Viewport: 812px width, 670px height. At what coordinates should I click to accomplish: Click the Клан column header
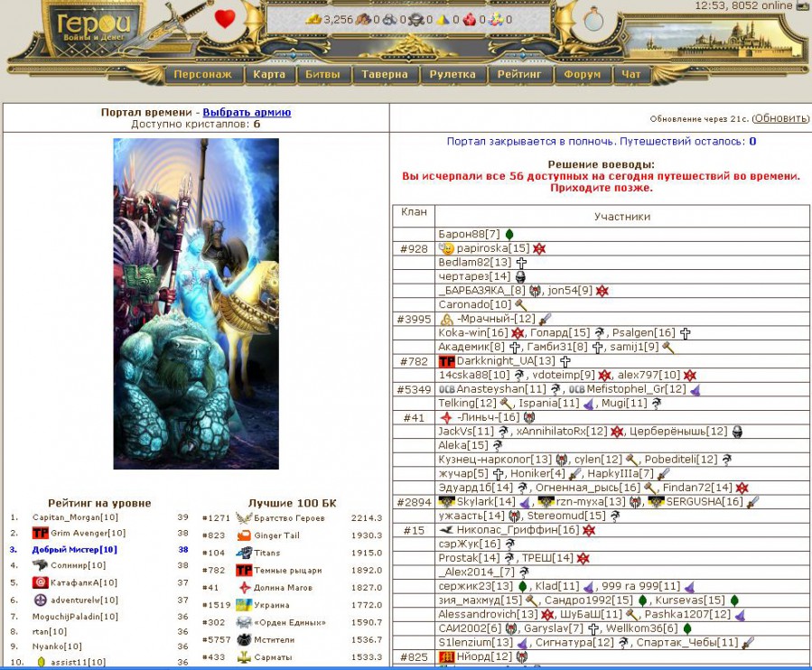(x=414, y=212)
